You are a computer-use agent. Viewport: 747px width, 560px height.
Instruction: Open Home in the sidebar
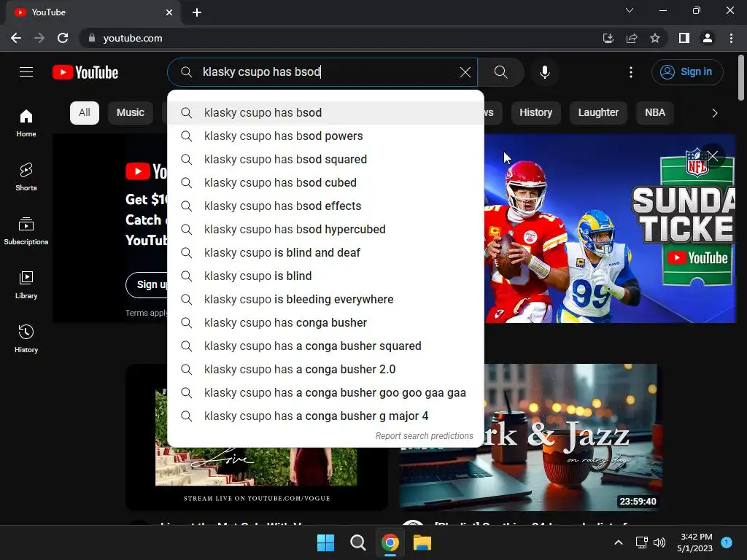26,122
